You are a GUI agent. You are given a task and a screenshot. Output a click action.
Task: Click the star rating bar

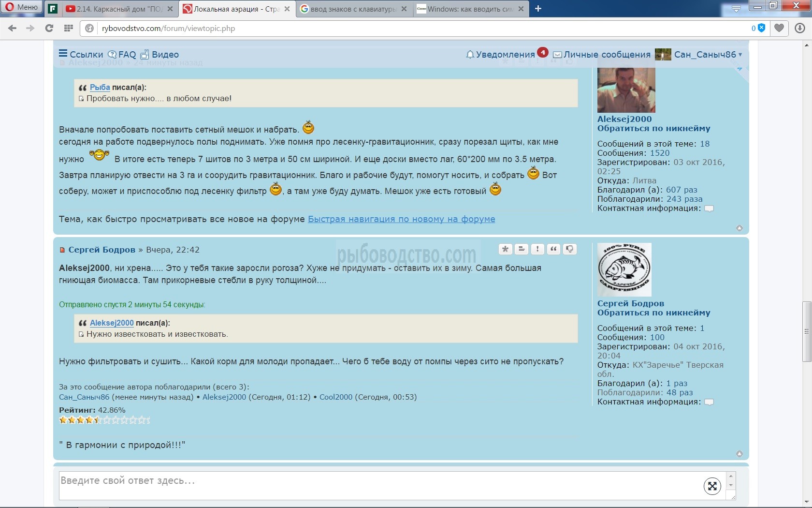click(x=104, y=420)
